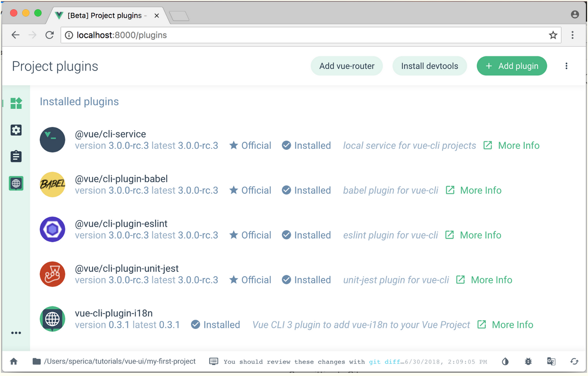Viewport: 588px width, 376px height.
Task: Click the folder icon in the status bar
Action: point(37,361)
